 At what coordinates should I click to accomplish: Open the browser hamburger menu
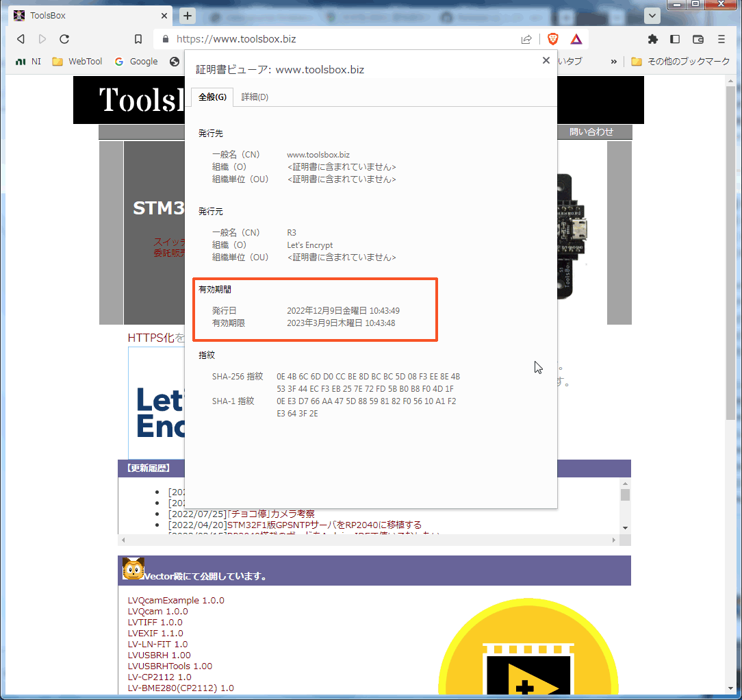(x=721, y=39)
